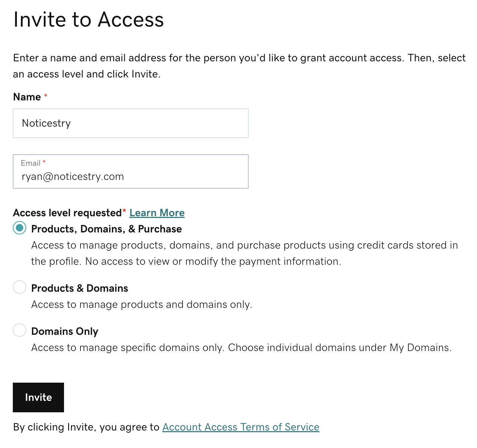Click the Name input field containing Noticestry
Viewport: 477px width, 448px height.
(130, 123)
